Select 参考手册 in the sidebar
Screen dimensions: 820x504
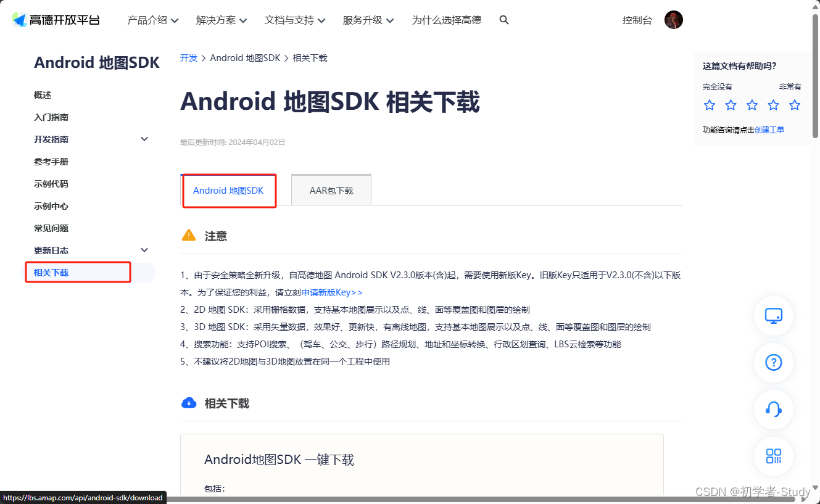[x=51, y=162]
